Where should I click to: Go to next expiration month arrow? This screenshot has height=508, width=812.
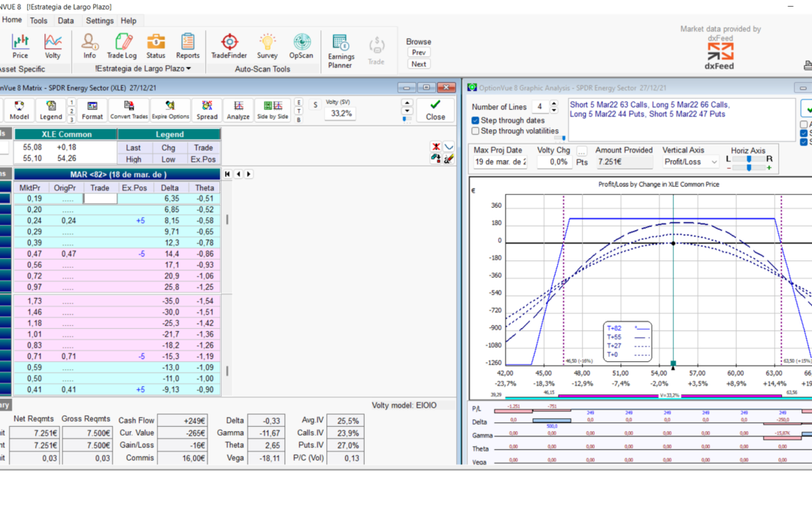coord(249,174)
